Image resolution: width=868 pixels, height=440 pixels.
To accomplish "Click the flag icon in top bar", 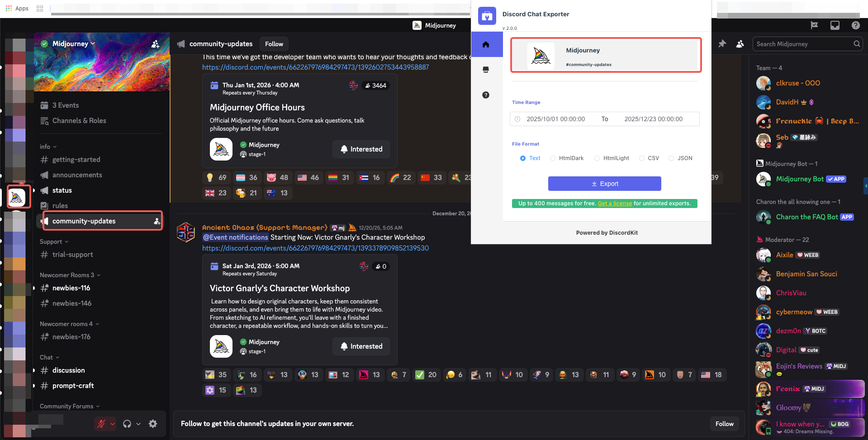I will pyautogui.click(x=815, y=25).
